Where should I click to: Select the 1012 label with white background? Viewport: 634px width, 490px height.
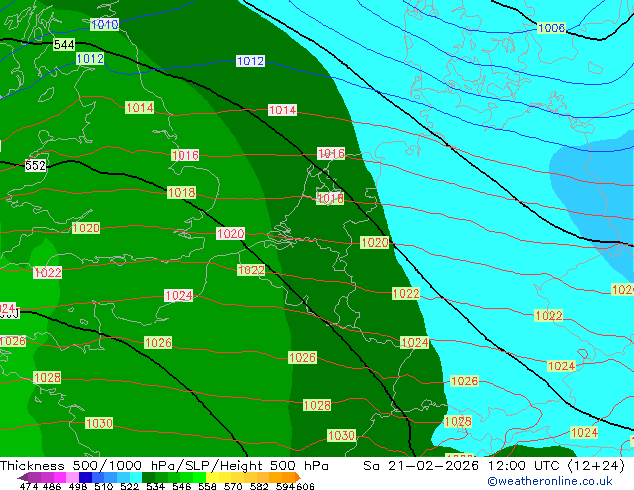[250, 61]
